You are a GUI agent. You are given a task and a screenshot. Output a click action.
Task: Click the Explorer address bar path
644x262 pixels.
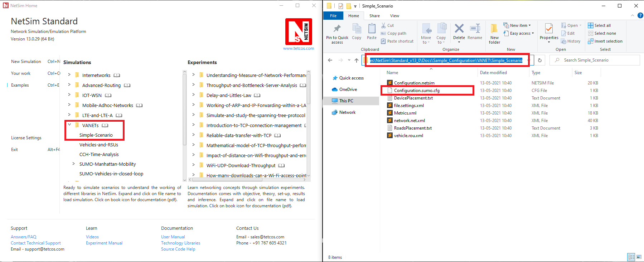pos(446,60)
